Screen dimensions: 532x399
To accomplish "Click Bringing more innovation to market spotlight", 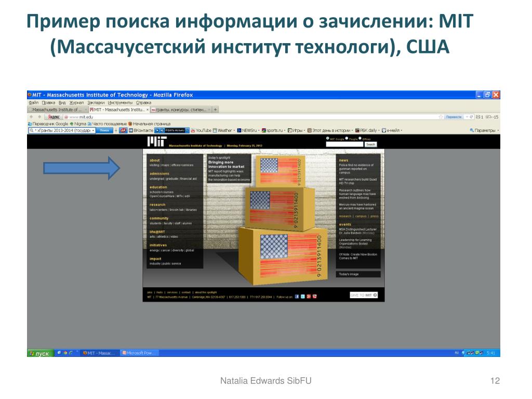I will click(x=227, y=165).
